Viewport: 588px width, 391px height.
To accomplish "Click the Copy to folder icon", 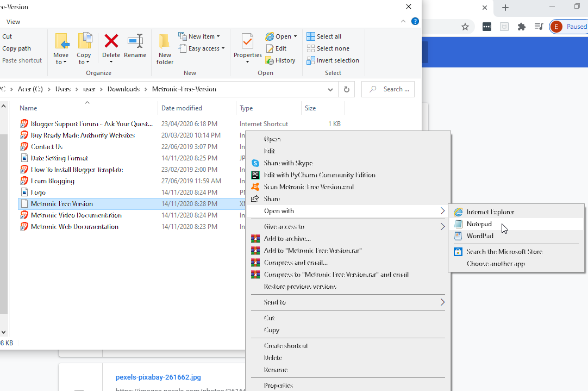I will [x=85, y=41].
